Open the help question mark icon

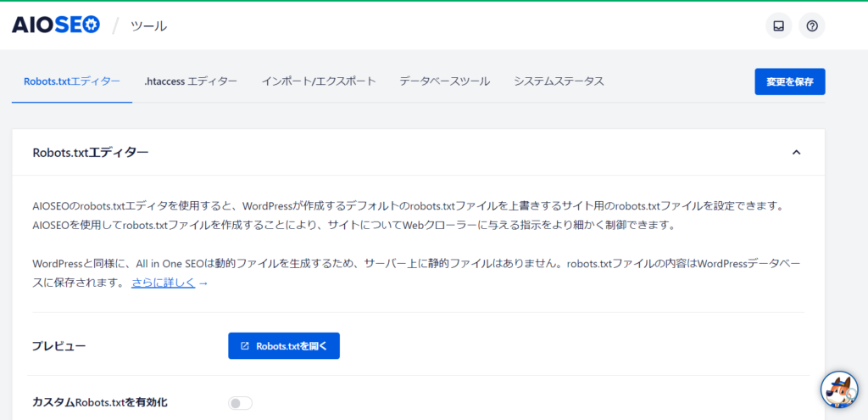tap(812, 26)
